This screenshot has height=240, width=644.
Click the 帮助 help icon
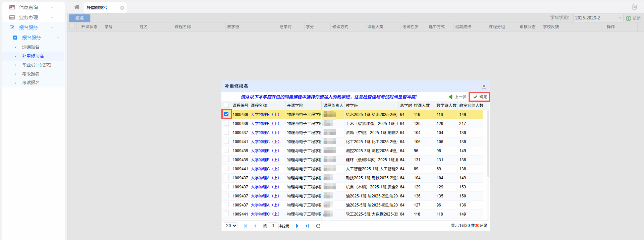(x=629, y=18)
